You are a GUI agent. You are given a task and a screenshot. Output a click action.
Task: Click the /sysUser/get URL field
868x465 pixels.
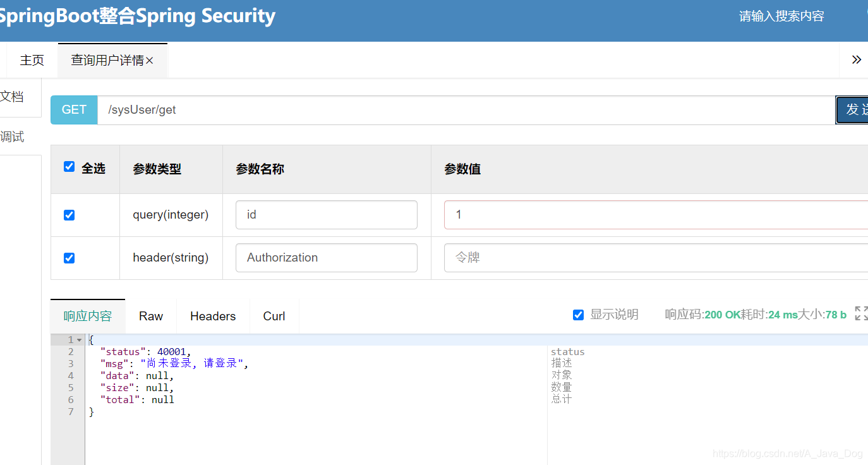[x=466, y=110]
